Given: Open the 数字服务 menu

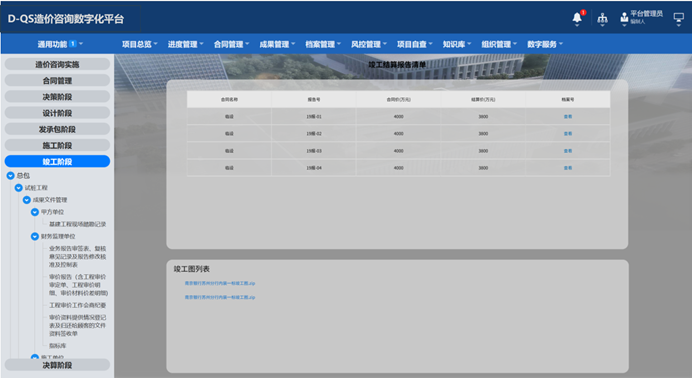Looking at the screenshot, I should (545, 44).
